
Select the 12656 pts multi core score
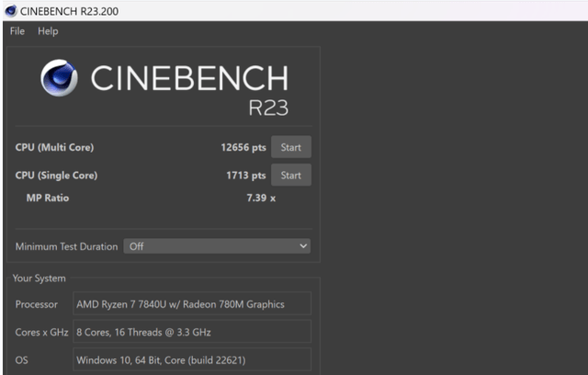pos(243,147)
